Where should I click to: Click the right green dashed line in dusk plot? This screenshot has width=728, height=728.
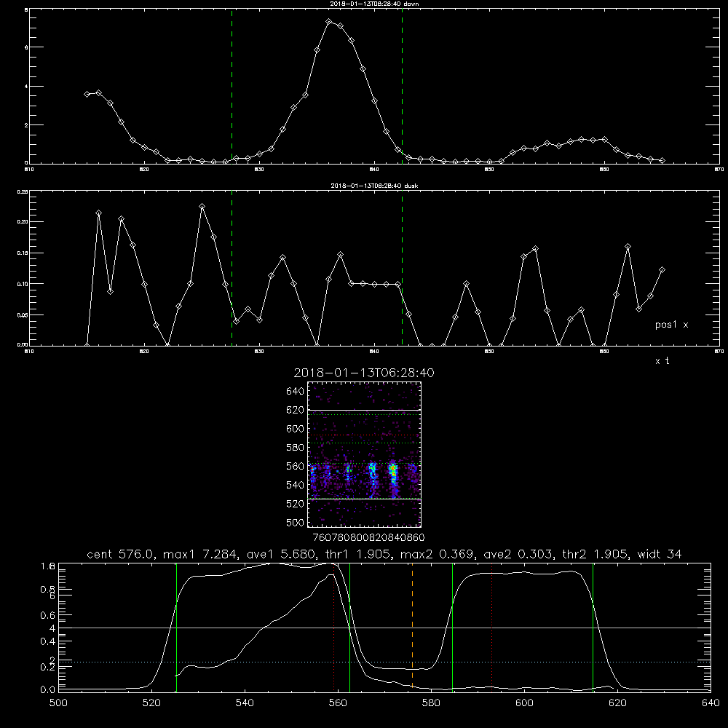pyautogui.click(x=402, y=268)
